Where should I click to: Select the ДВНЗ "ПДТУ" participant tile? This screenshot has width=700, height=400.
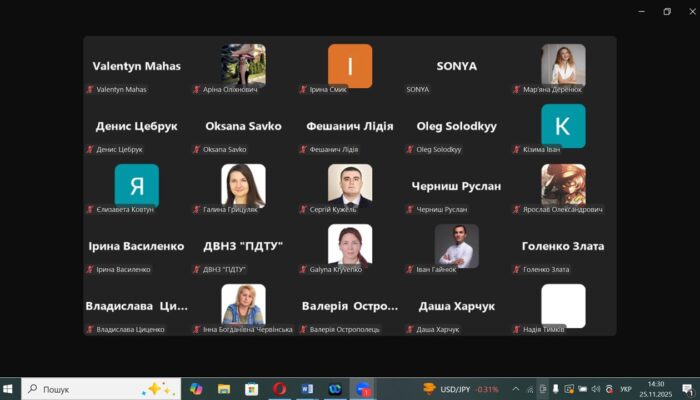coord(243,246)
